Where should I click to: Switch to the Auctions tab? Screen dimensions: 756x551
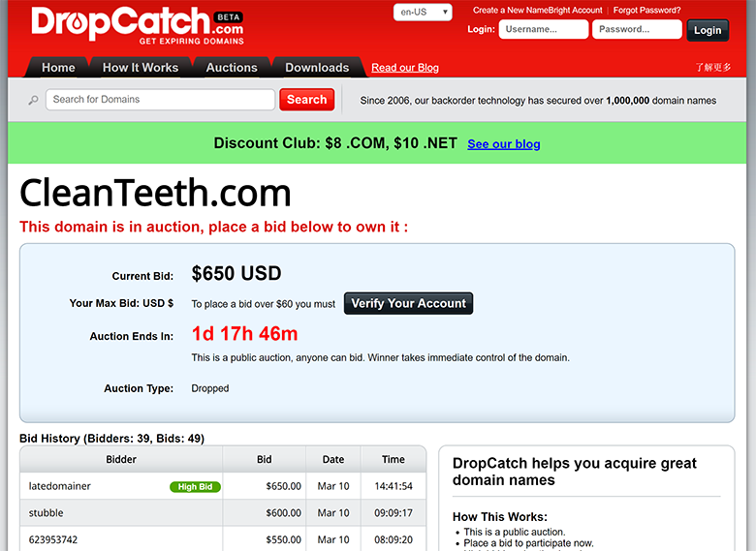tap(232, 68)
